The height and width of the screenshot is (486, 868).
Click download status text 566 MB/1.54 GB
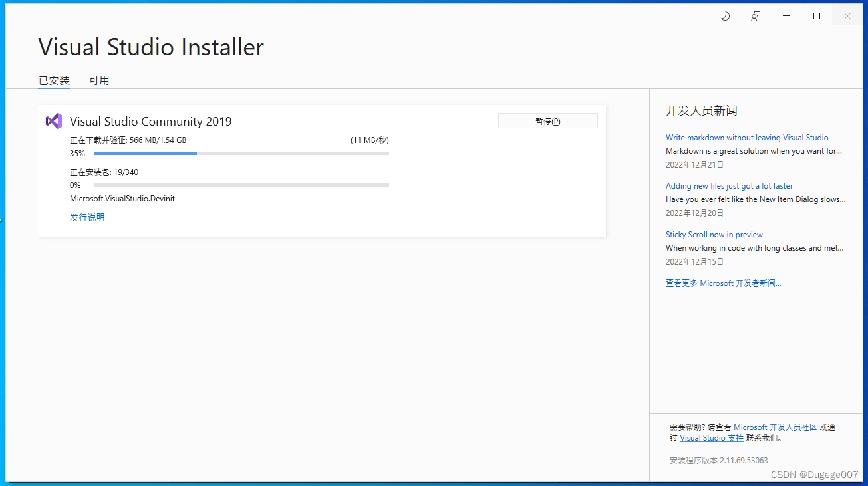[x=128, y=140]
